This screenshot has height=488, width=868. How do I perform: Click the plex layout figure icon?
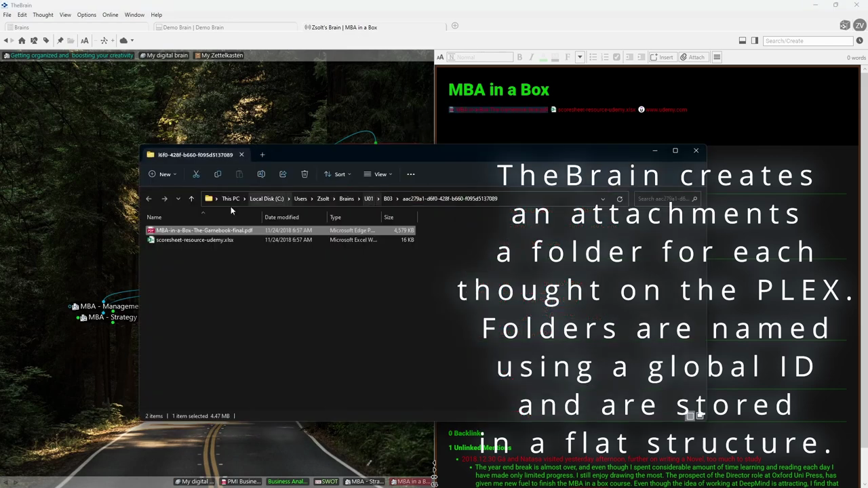coord(104,41)
